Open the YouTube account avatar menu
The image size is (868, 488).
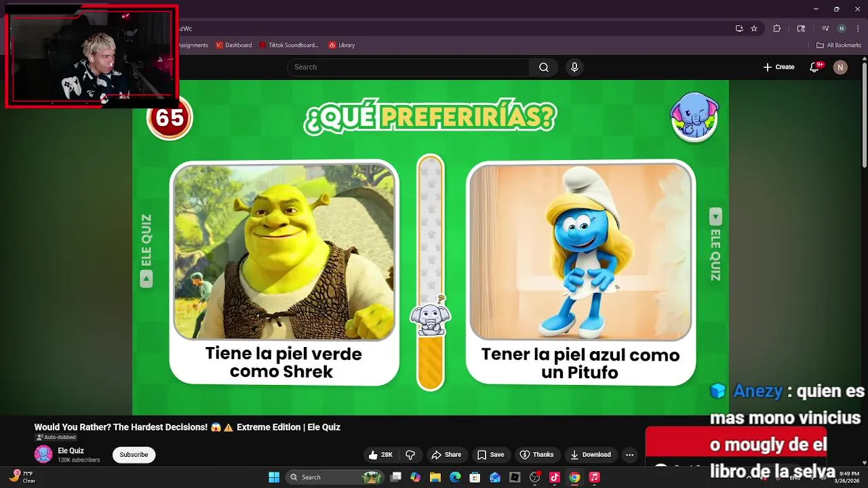coord(840,67)
